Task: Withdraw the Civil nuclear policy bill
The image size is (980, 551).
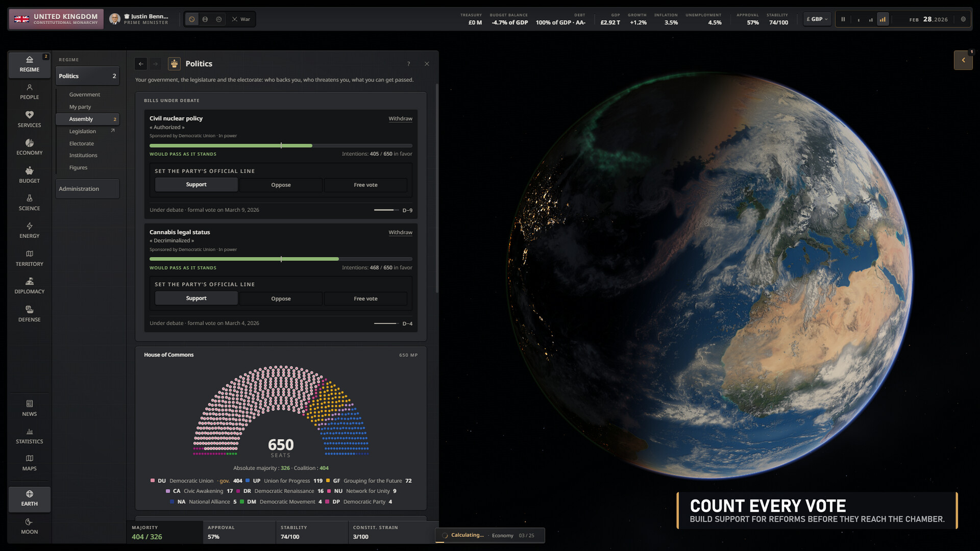Action: tap(400, 118)
